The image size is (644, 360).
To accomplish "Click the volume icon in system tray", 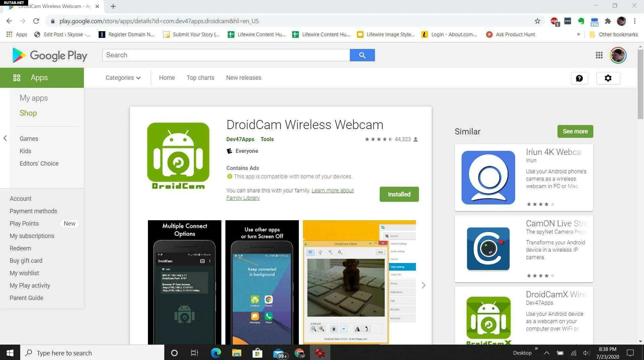I will point(586,353).
